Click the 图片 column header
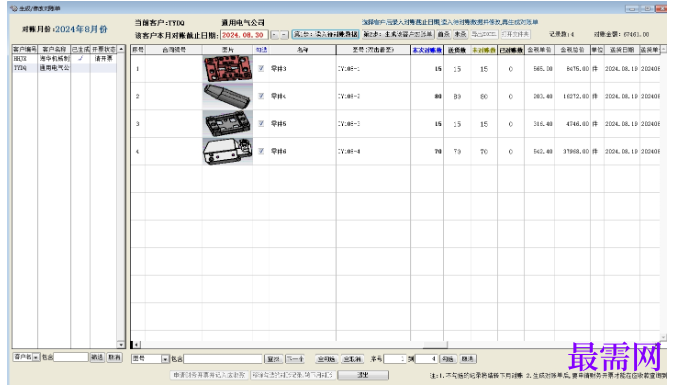 click(x=228, y=50)
